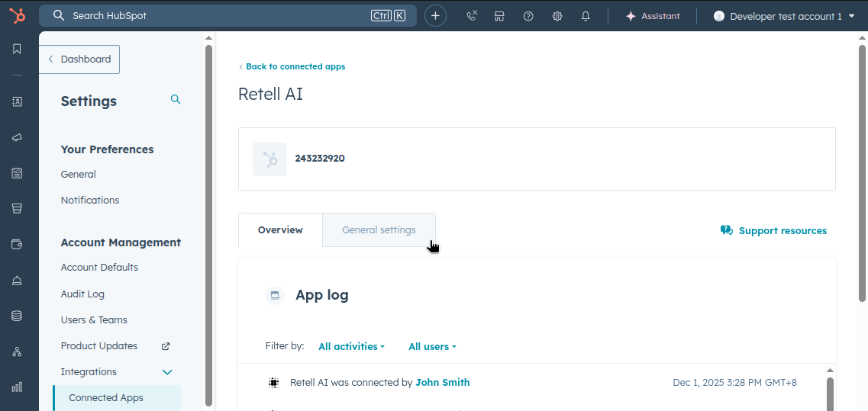Click the plus create button in top bar

(435, 16)
